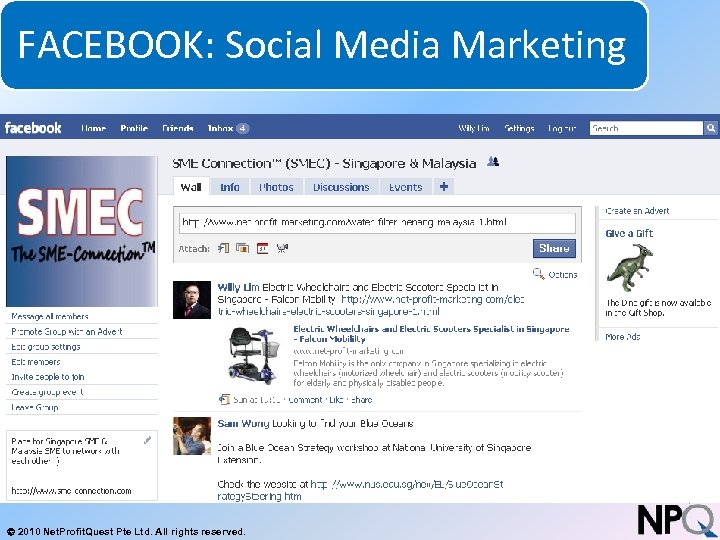720x540 pixels.
Task: Click the search magnifier button
Action: [x=711, y=128]
